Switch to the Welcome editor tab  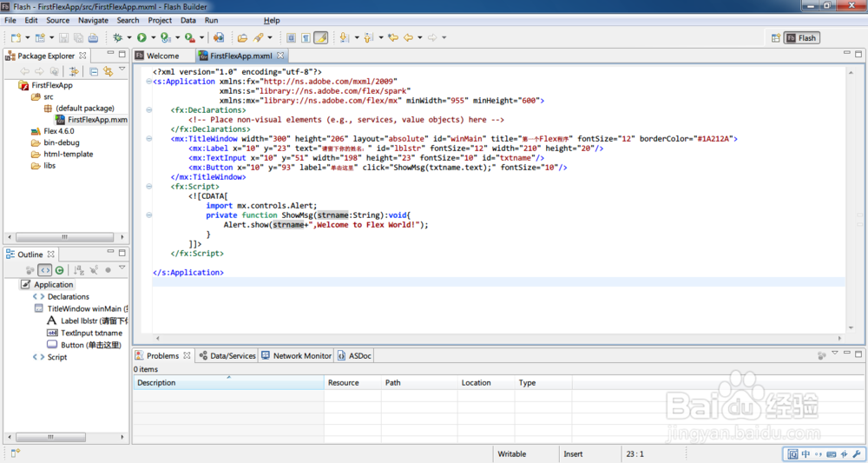[163, 56]
